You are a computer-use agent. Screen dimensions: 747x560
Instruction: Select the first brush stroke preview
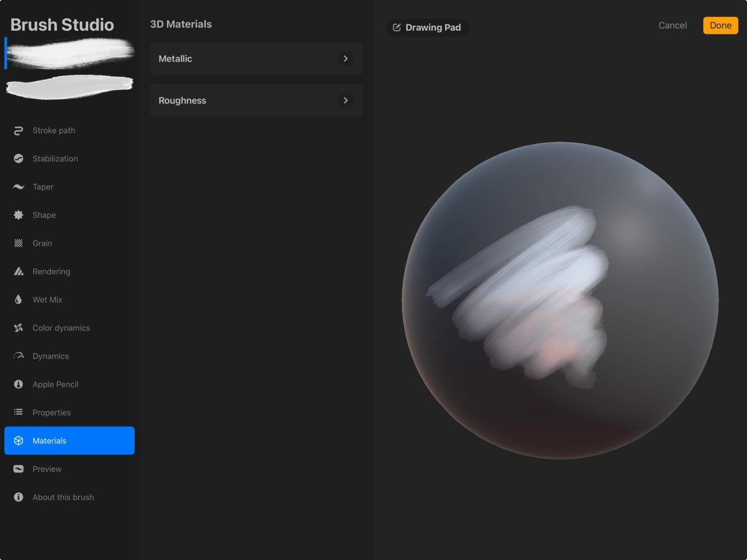point(69,52)
